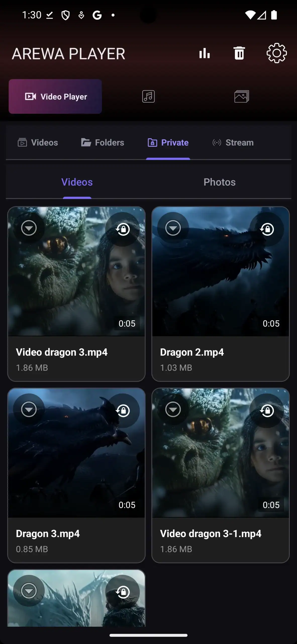
Task: Open the equalizer bars icon
Action: (x=204, y=53)
